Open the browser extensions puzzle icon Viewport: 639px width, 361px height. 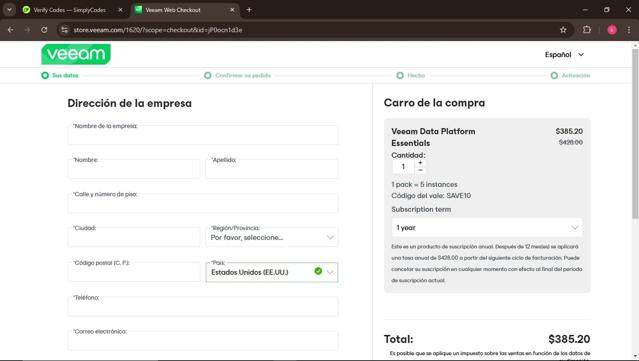[x=586, y=30]
